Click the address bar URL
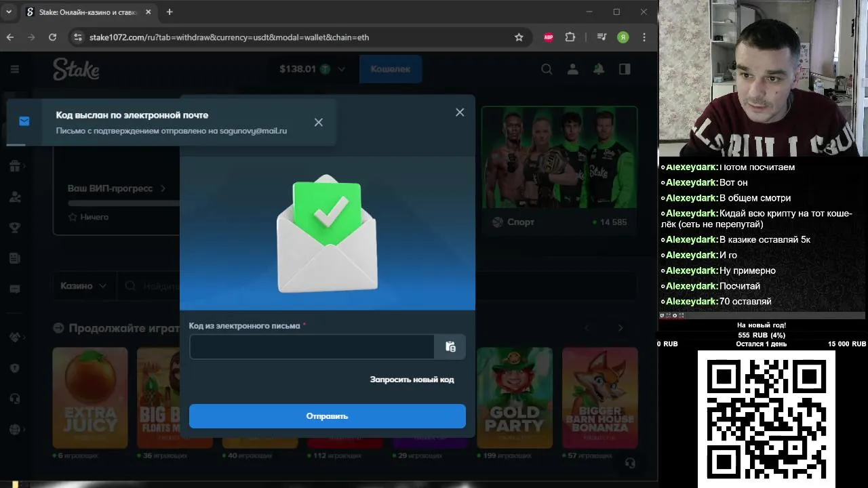868x488 pixels. click(229, 37)
